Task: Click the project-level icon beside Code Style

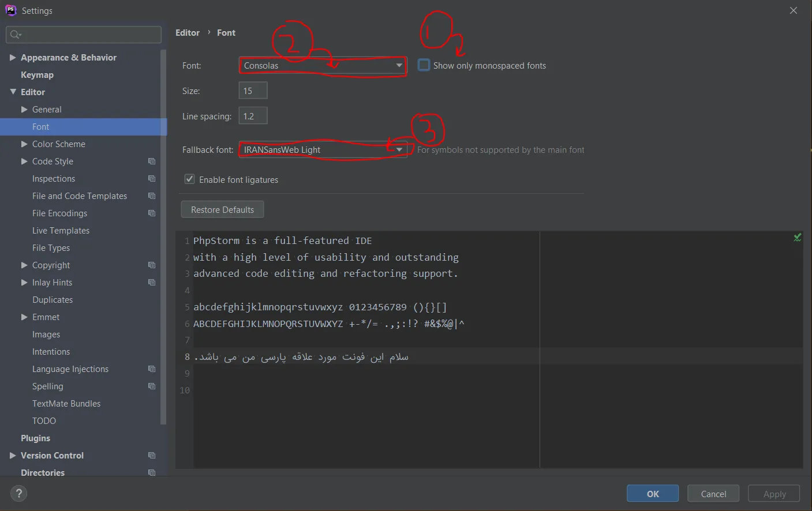Action: tap(152, 161)
